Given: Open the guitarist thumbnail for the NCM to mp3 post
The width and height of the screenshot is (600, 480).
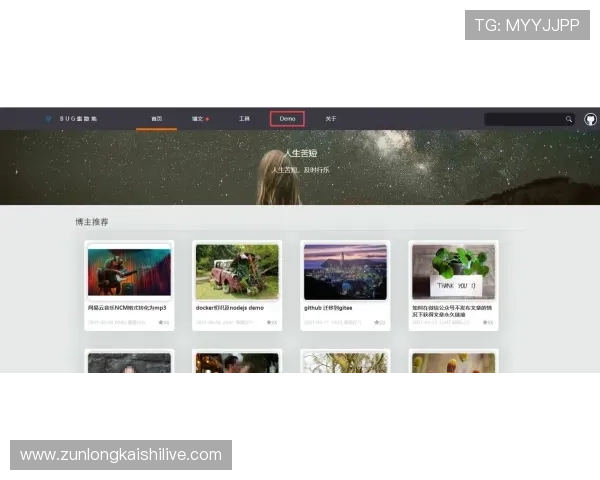Looking at the screenshot, I should tap(129, 271).
